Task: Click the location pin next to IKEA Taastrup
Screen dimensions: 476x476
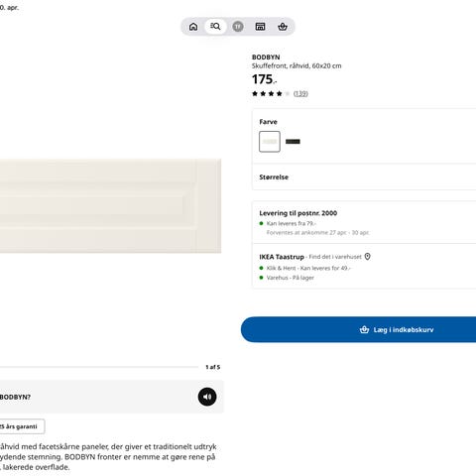Action: 367,257
